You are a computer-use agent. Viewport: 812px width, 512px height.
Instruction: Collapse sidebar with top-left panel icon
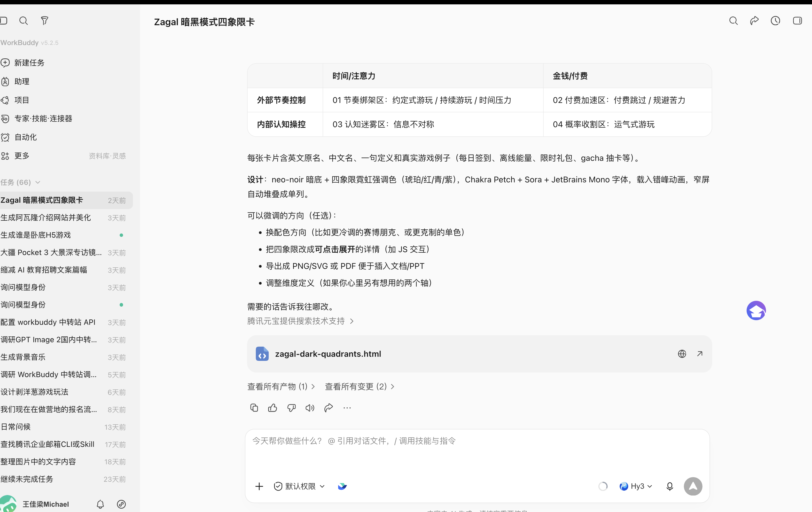coord(3,21)
